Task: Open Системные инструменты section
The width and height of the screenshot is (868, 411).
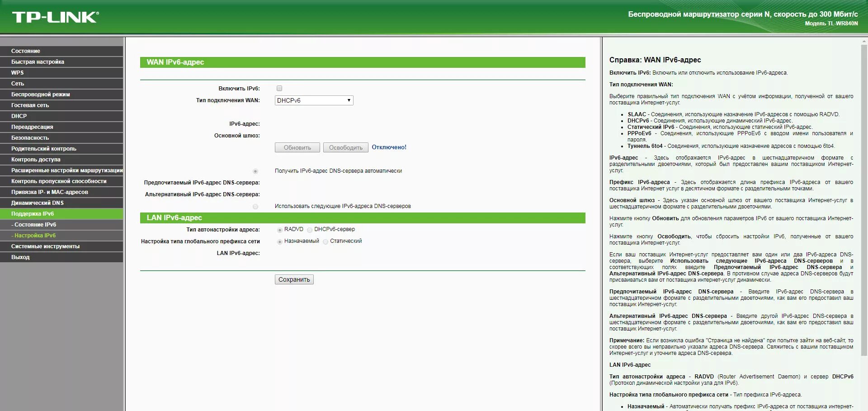Action: (61, 246)
